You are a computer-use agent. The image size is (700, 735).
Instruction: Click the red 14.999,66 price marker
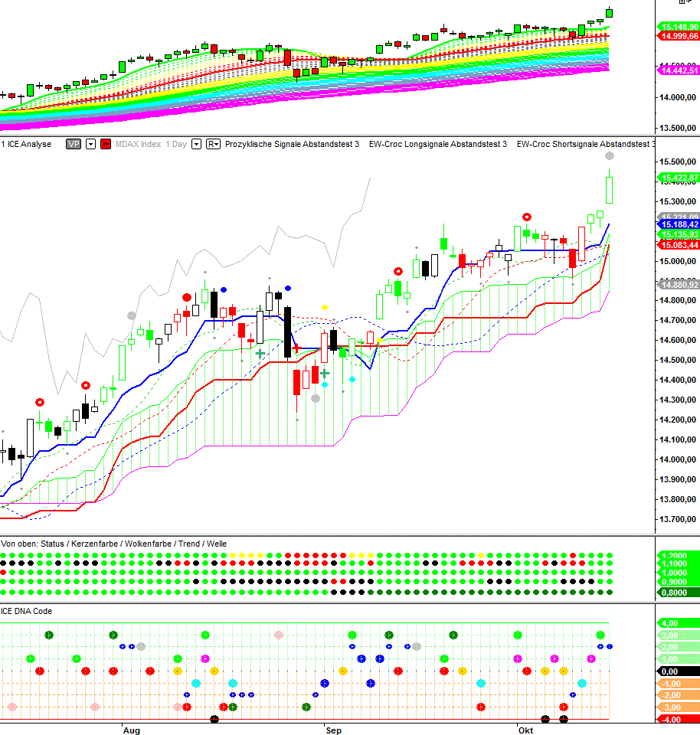tap(678, 36)
